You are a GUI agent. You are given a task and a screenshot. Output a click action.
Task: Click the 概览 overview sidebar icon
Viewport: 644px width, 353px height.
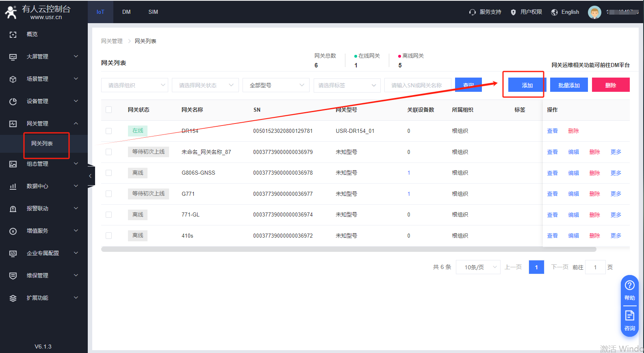coord(13,35)
